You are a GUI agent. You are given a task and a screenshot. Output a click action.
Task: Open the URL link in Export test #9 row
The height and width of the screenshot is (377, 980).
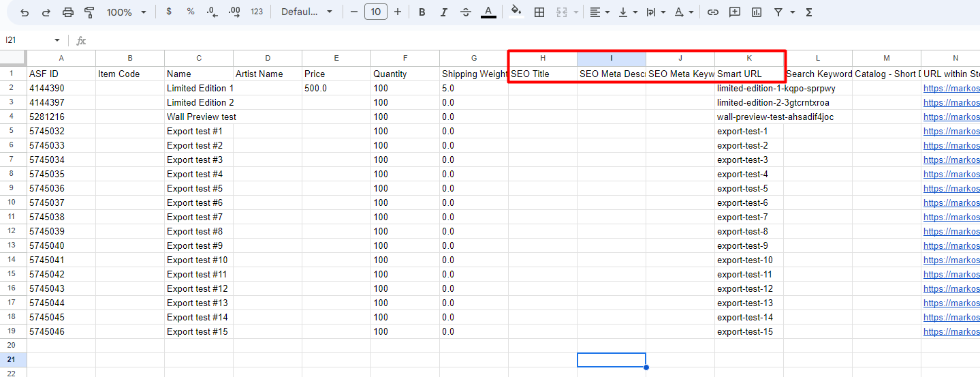click(x=951, y=245)
